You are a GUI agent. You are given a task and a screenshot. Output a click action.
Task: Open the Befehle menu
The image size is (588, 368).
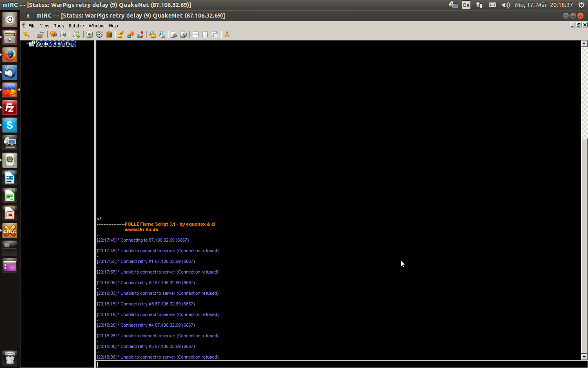pos(76,26)
